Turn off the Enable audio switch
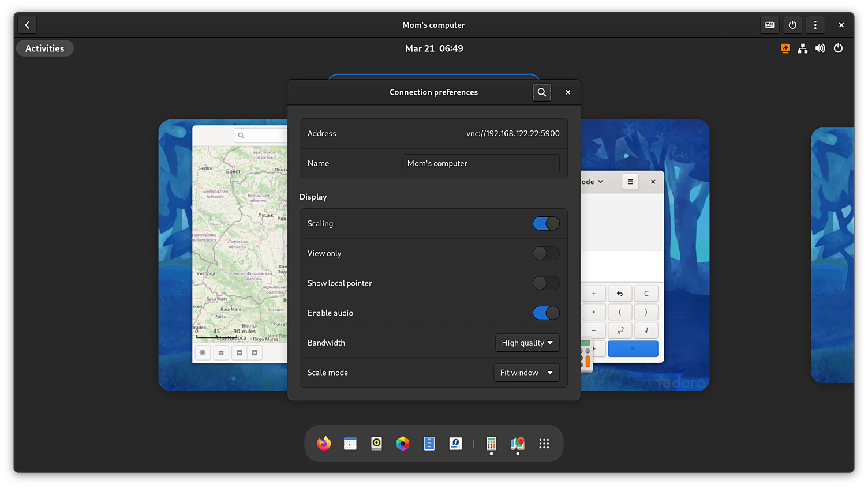 pyautogui.click(x=545, y=313)
